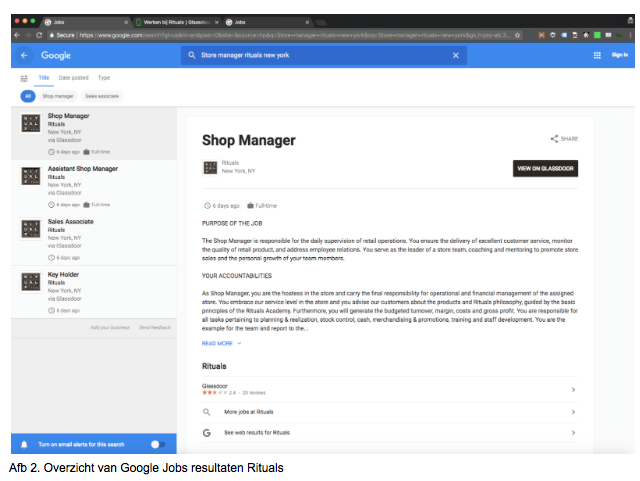640x481 pixels.
Task: Open the Sales Associate job listing
Action: click(94, 239)
